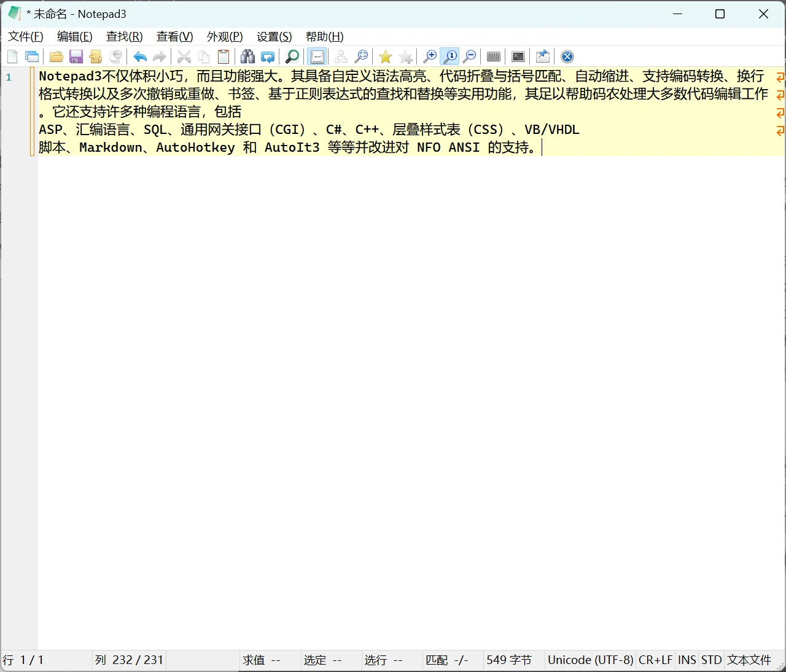This screenshot has width=786, height=672.
Task: Click the word ASP in the editor
Action: [51, 130]
